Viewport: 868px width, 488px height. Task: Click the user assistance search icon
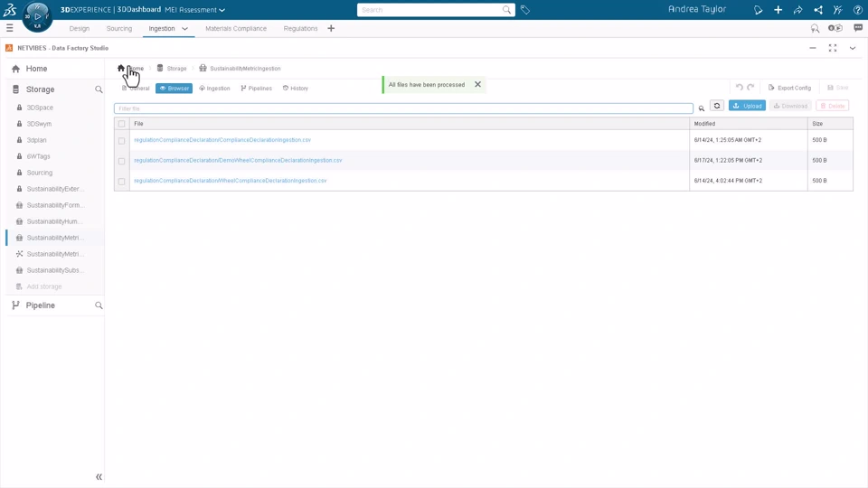coord(815,28)
